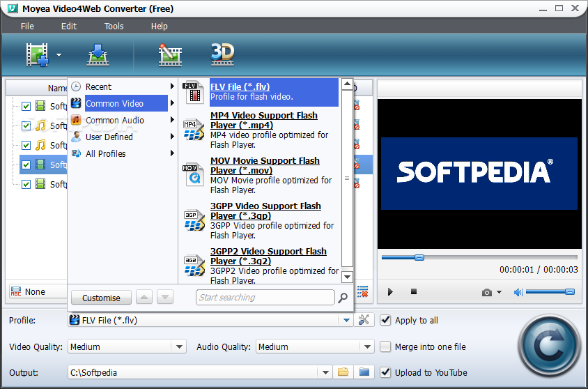Open the output folder icon
The width and height of the screenshot is (588, 389).
click(364, 372)
